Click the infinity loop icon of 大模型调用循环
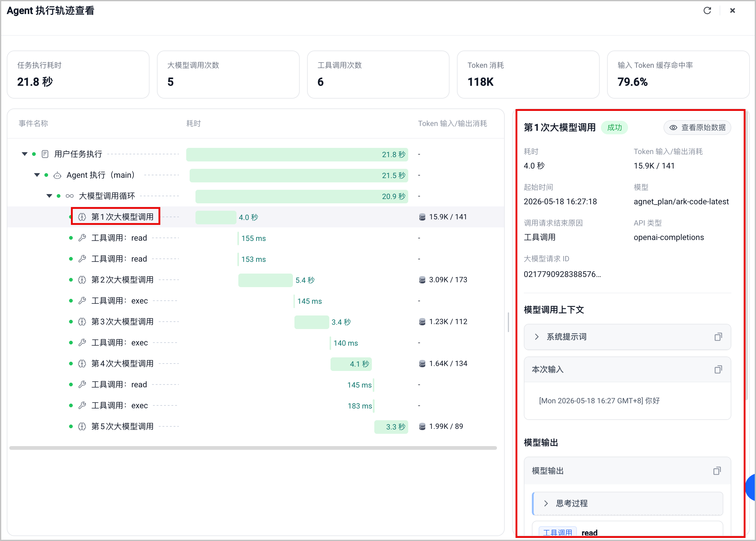The width and height of the screenshot is (756, 541). click(70, 196)
